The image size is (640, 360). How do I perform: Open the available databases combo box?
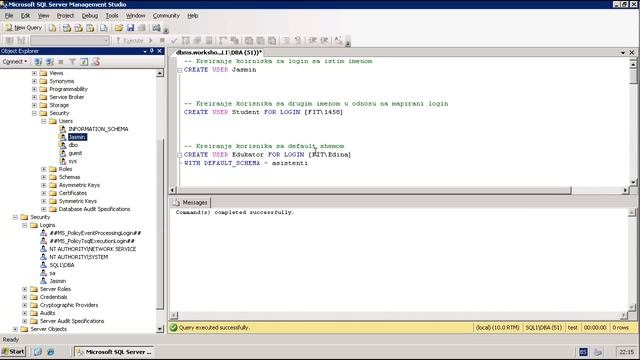coord(70,40)
